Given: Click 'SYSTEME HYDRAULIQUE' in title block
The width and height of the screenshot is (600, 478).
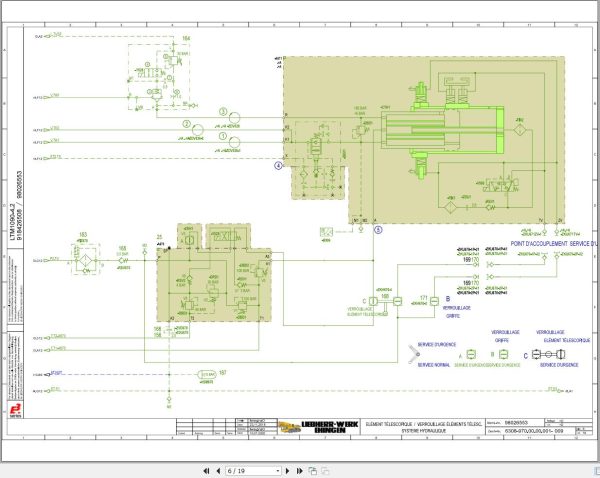Looking at the screenshot, I should pos(424,431).
